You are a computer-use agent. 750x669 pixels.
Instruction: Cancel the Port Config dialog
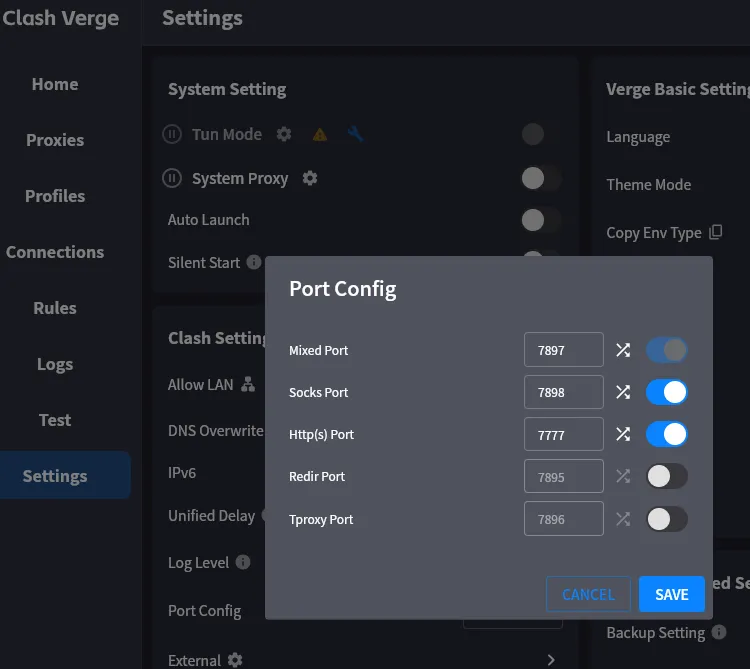(x=588, y=594)
